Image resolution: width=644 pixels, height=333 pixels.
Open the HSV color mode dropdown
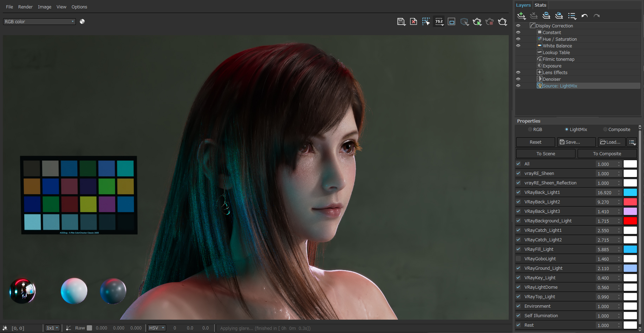pos(157,328)
